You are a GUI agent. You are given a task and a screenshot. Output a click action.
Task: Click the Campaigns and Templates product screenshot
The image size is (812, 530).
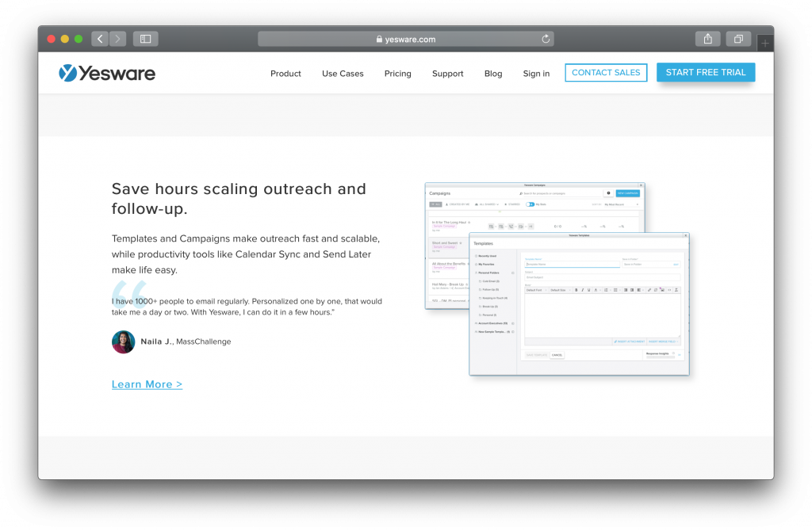click(557, 279)
